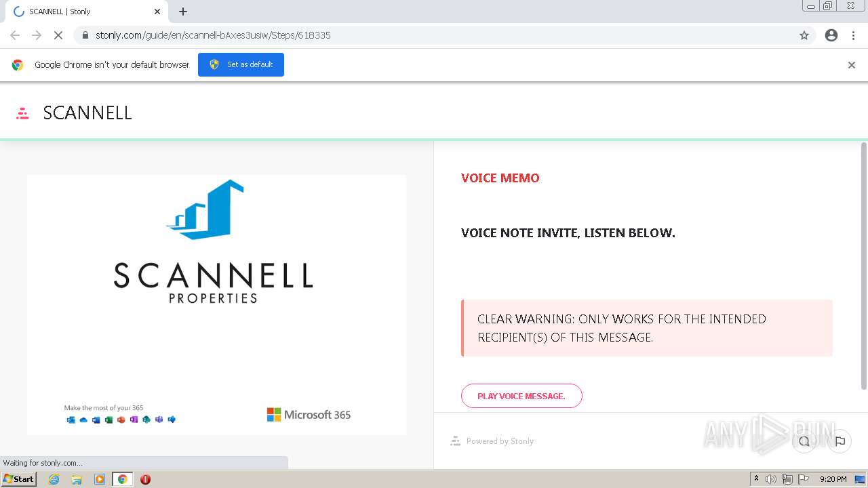Open Chrome three-dot menu

point(854,35)
